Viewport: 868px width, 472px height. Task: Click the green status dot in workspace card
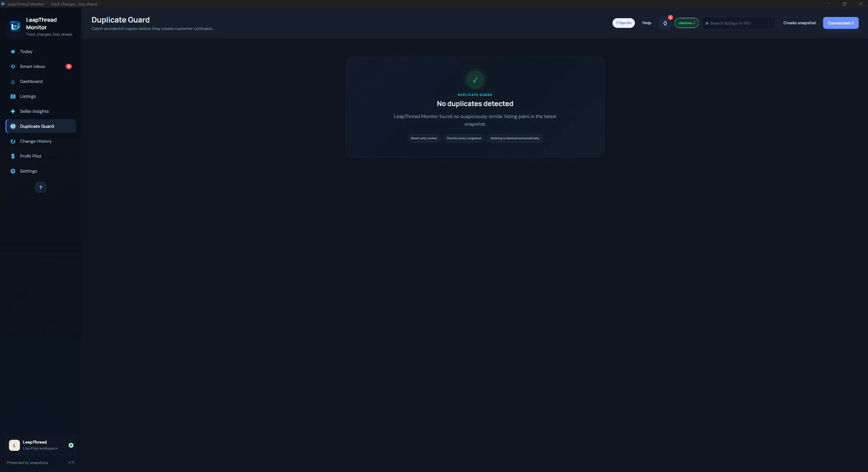tap(71, 445)
